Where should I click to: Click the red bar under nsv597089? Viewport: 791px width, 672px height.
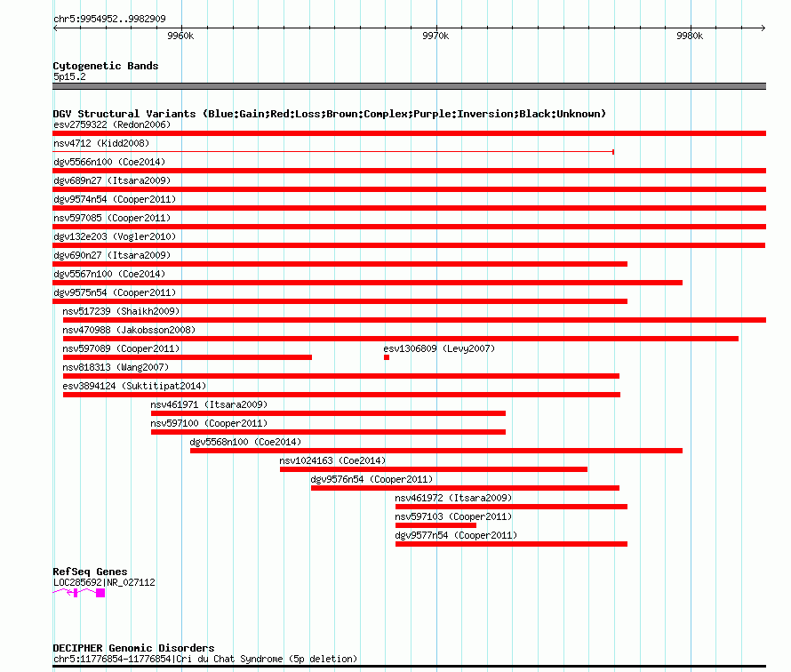point(188,357)
